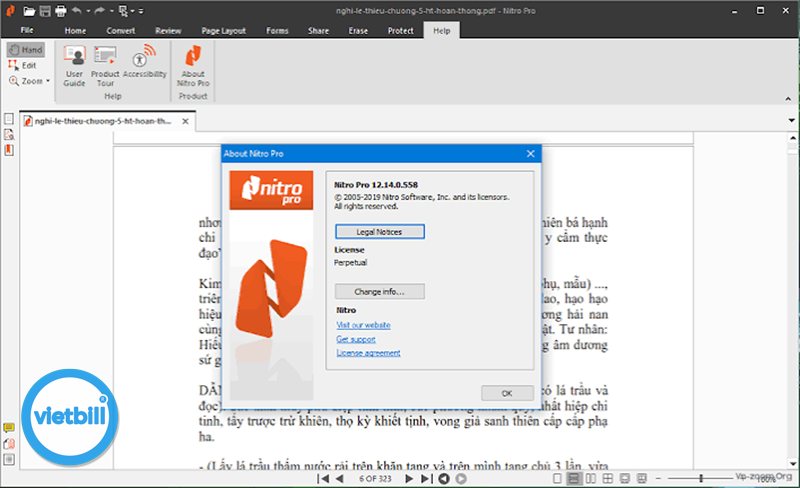Open the Attachments panel in left sidebar
The width and height of the screenshot is (800, 488).
point(9,444)
